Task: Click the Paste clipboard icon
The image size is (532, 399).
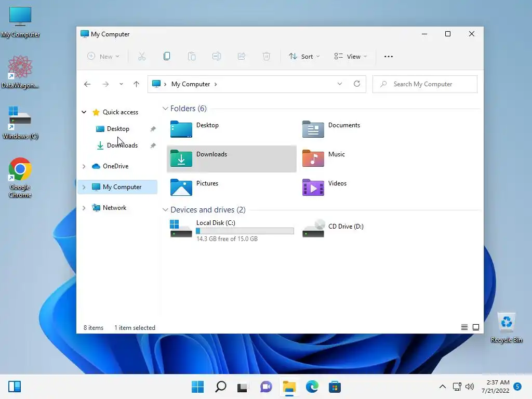Action: click(192, 56)
